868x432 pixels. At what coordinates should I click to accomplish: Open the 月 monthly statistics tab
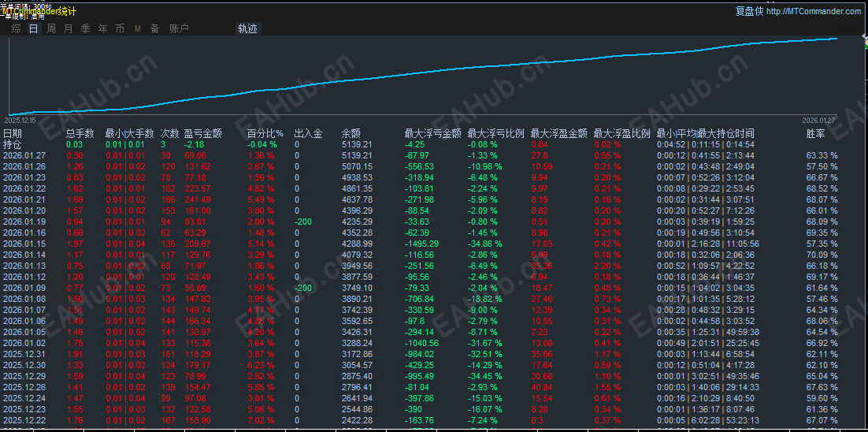pyautogui.click(x=68, y=29)
